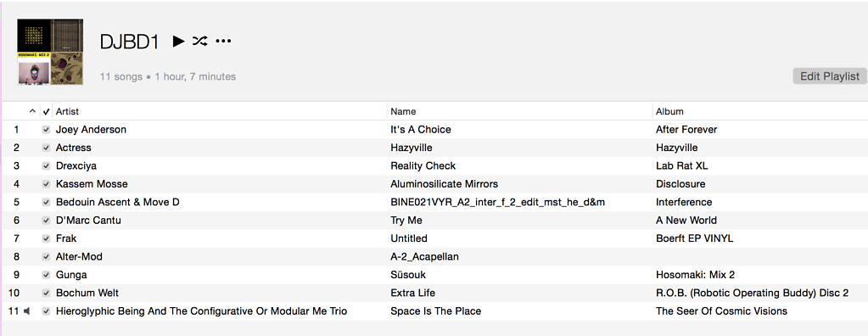Select the Actress Hazyville track row
Viewport: 868px width, 336px height.
click(434, 148)
